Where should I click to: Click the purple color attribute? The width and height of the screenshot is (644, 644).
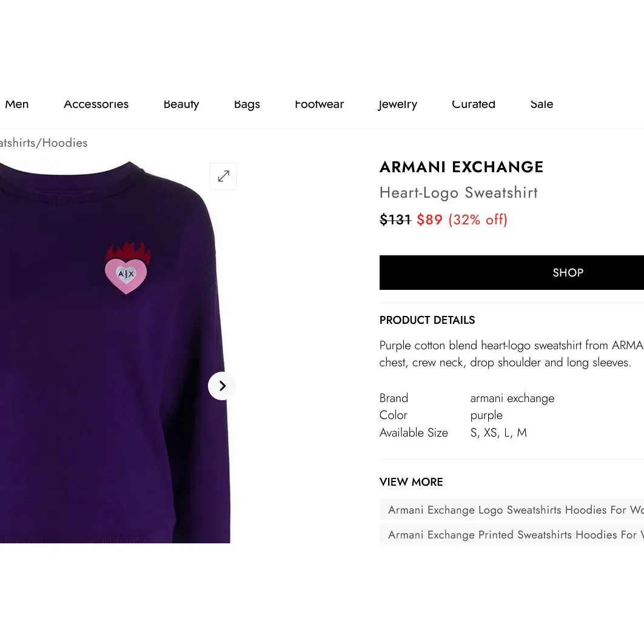(x=486, y=415)
